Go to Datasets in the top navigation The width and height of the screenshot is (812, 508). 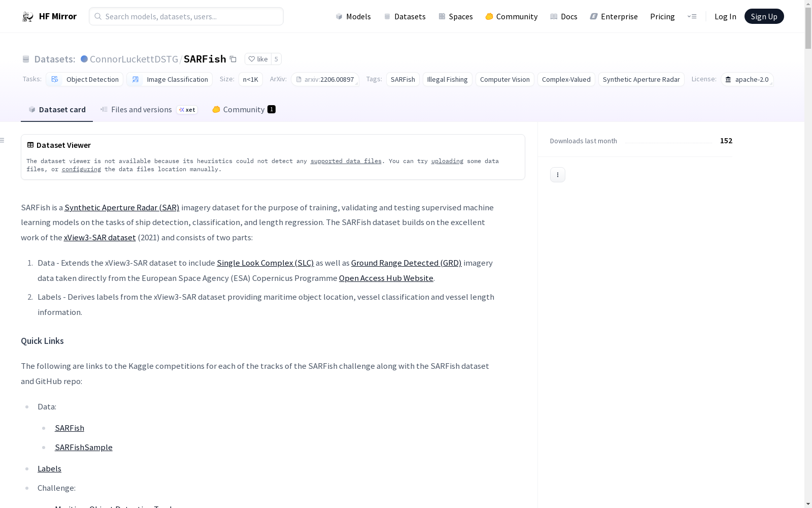(404, 17)
